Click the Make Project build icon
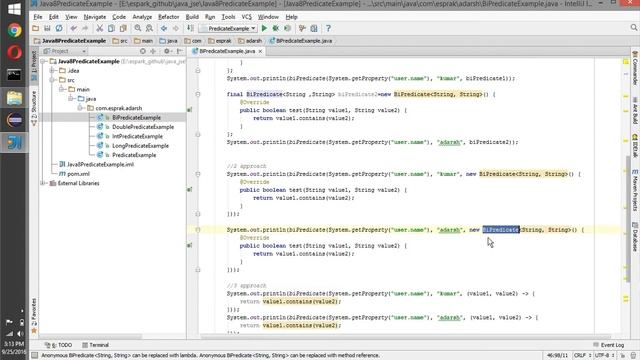Viewport: 640px width, 360px height. 190,28
